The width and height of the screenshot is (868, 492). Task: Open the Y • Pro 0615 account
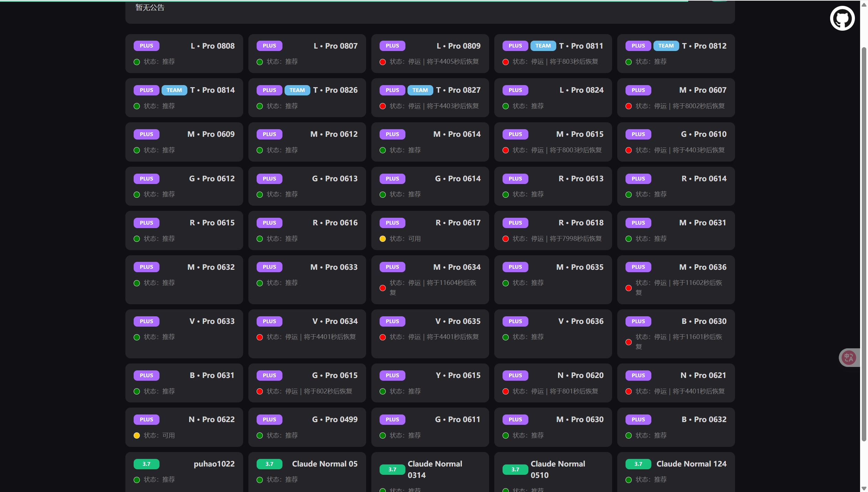tap(430, 383)
